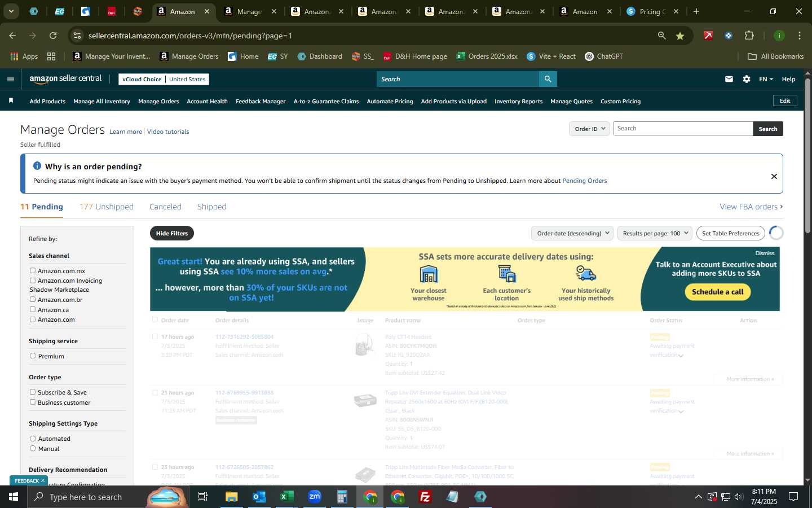812x508 pixels.
Task: Click the Seller Central top search box
Action: click(x=458, y=79)
